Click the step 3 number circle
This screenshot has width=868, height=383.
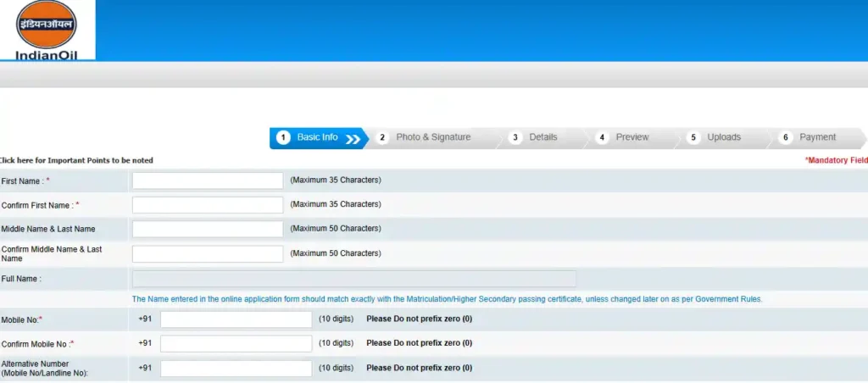[515, 137]
